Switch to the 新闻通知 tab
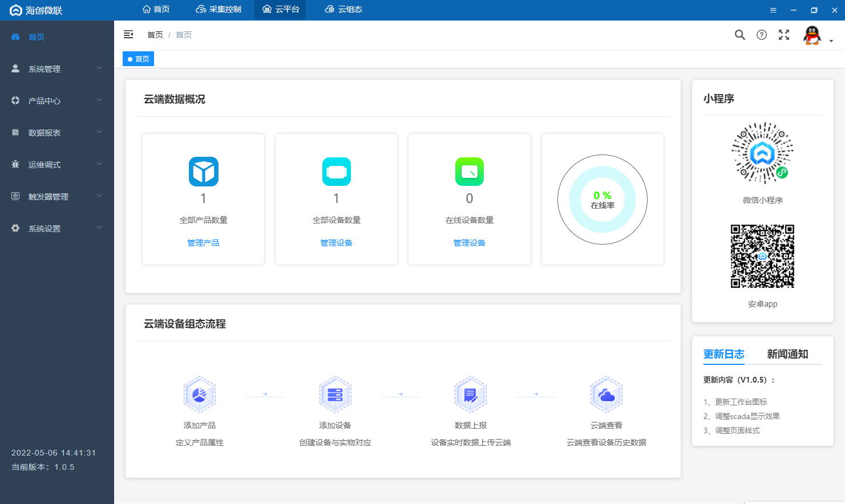This screenshot has width=845, height=504. pos(788,354)
